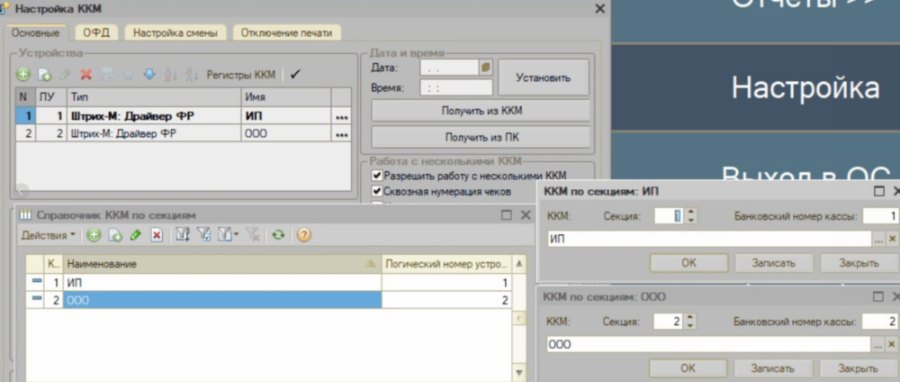Viewport: 900px width, 382px height.
Task: Open the ellipsis button in the ООО device row
Action: 342,134
